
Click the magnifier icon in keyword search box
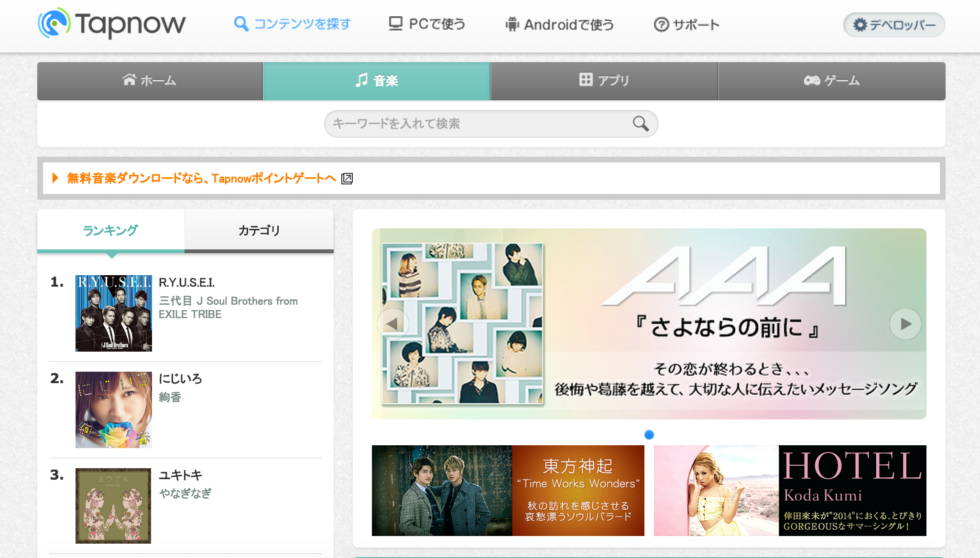click(641, 124)
